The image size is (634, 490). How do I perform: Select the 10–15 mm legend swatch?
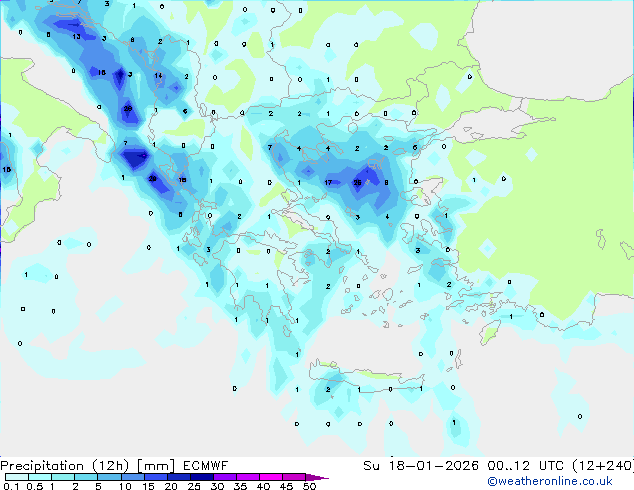pyautogui.click(x=133, y=477)
